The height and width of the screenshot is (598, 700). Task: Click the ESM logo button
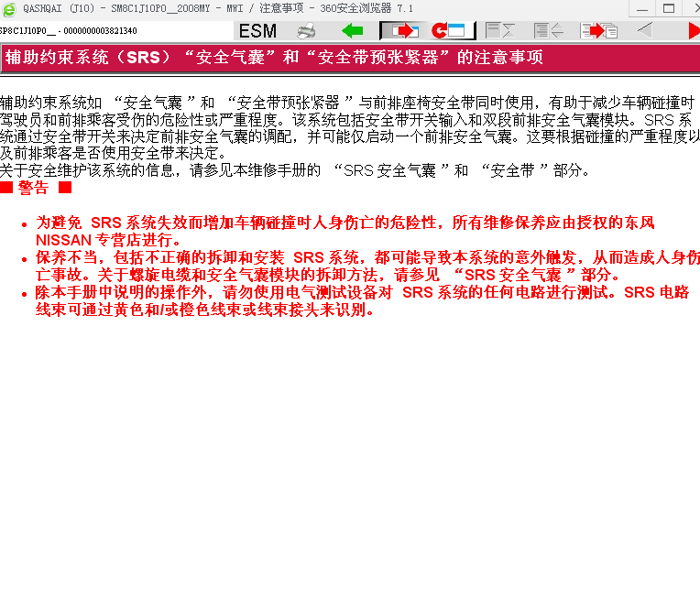click(x=257, y=31)
